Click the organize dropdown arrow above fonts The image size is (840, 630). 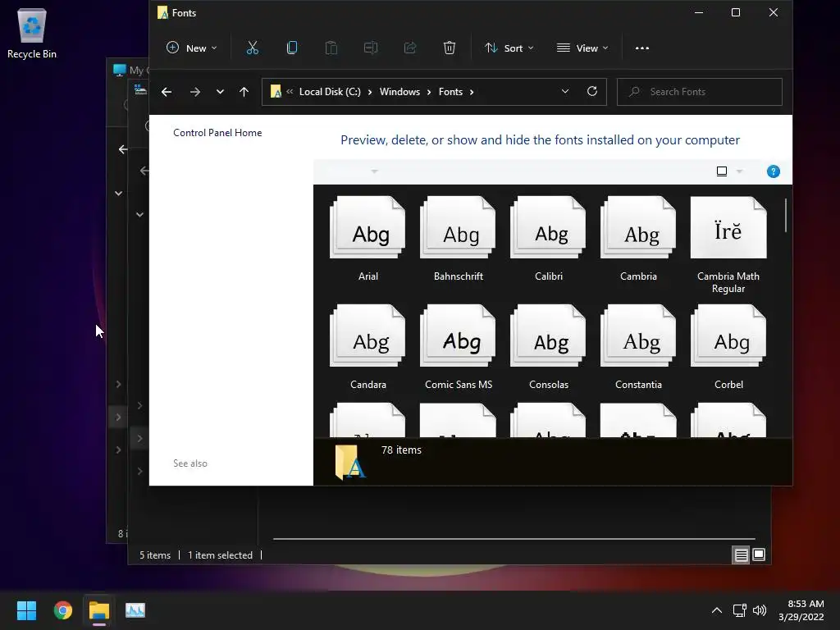tap(374, 171)
